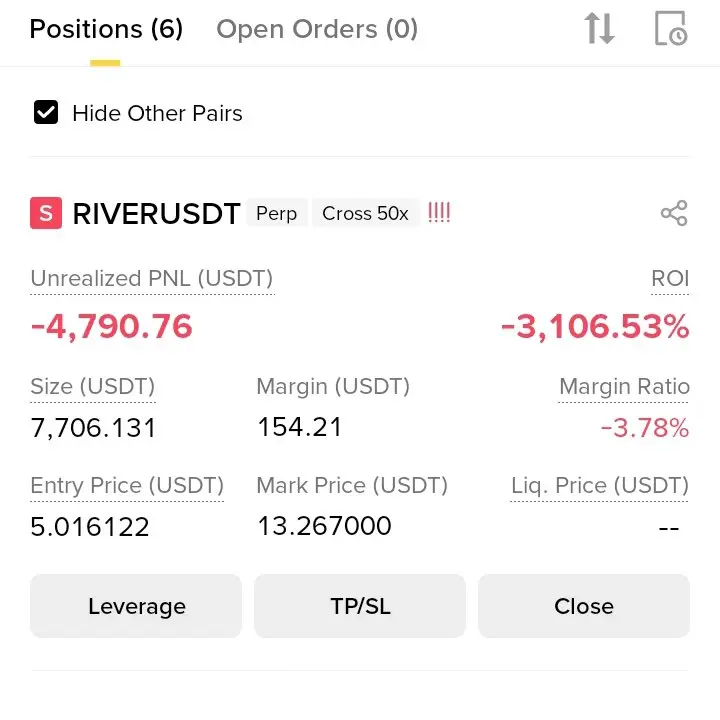Image resolution: width=720 pixels, height=720 pixels.
Task: Close the RIVERUSDT position
Action: pos(584,606)
